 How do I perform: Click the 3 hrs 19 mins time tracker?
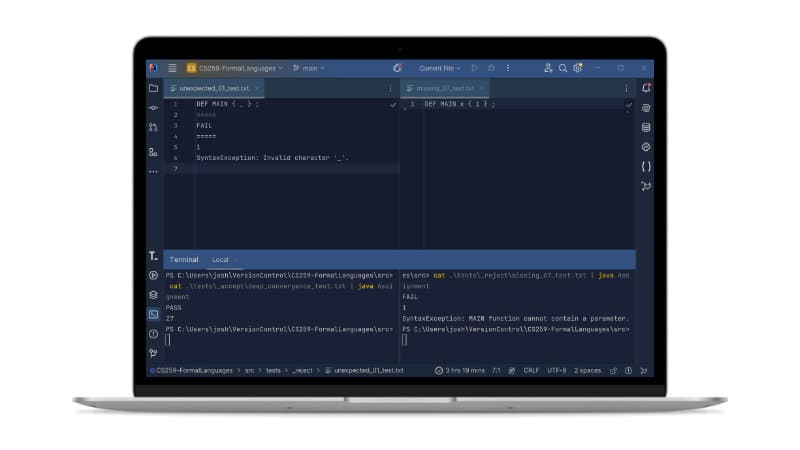[x=460, y=370]
